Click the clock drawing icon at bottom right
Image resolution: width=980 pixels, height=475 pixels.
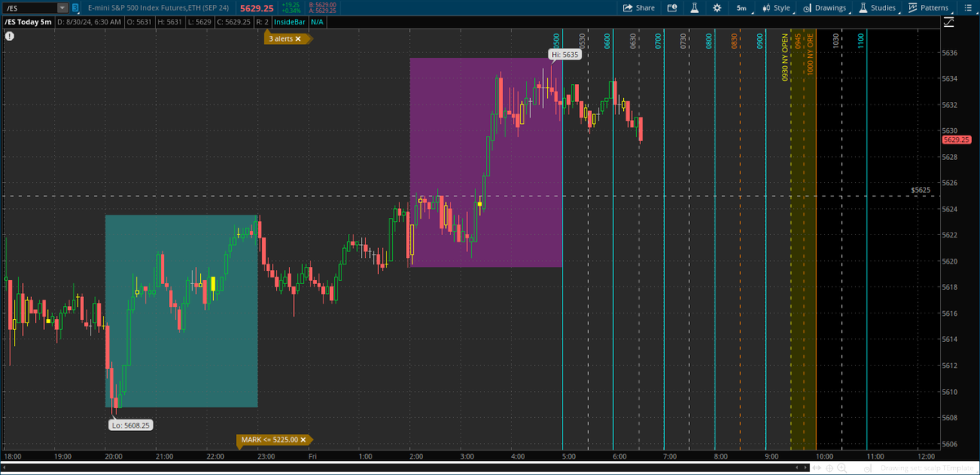point(866,469)
